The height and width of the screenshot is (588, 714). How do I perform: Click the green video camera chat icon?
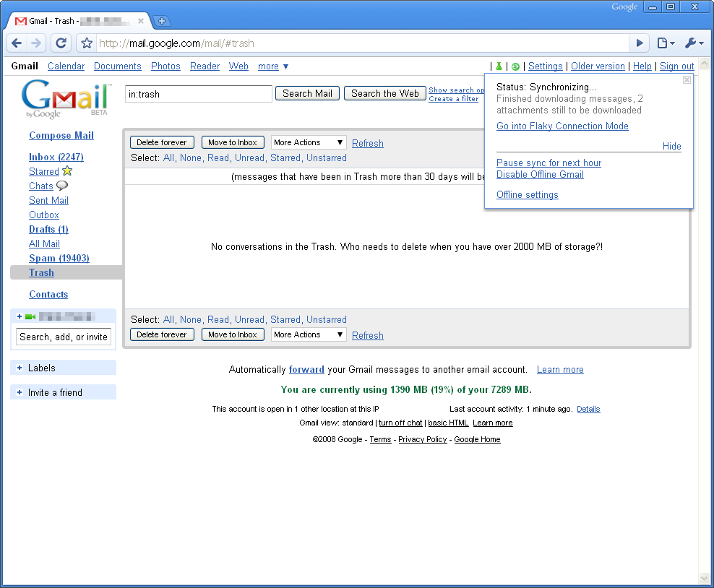click(x=30, y=316)
